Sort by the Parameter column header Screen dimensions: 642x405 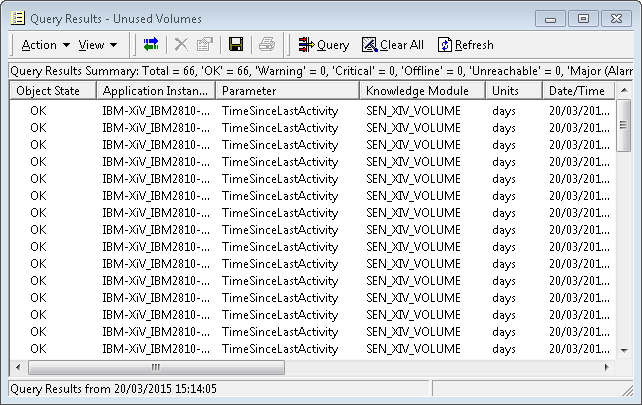point(287,91)
